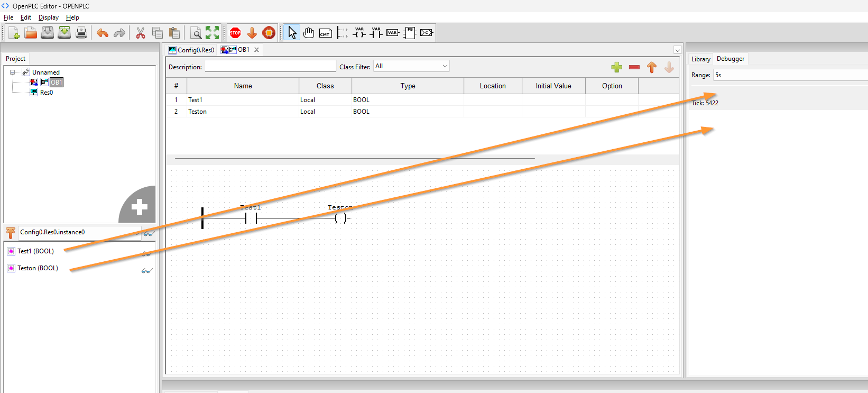Click the red remove variable icon
Image resolution: width=868 pixels, height=393 pixels.
pyautogui.click(x=634, y=67)
